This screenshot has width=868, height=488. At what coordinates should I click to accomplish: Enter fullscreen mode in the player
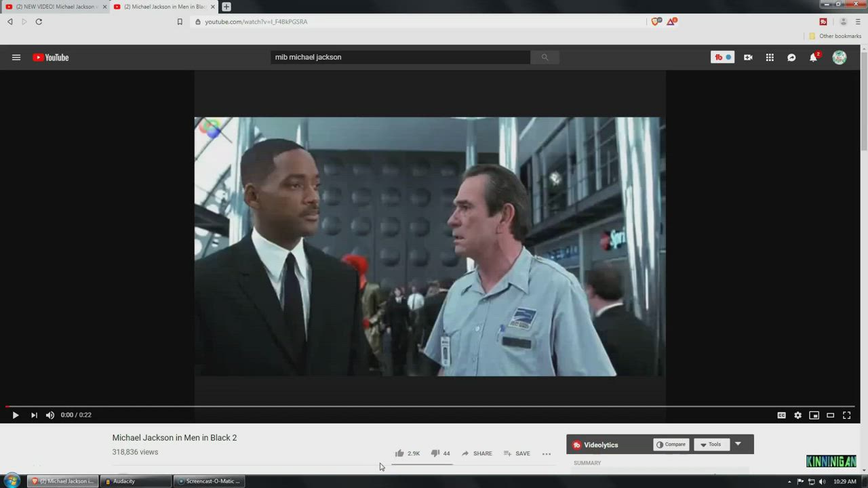click(x=846, y=415)
